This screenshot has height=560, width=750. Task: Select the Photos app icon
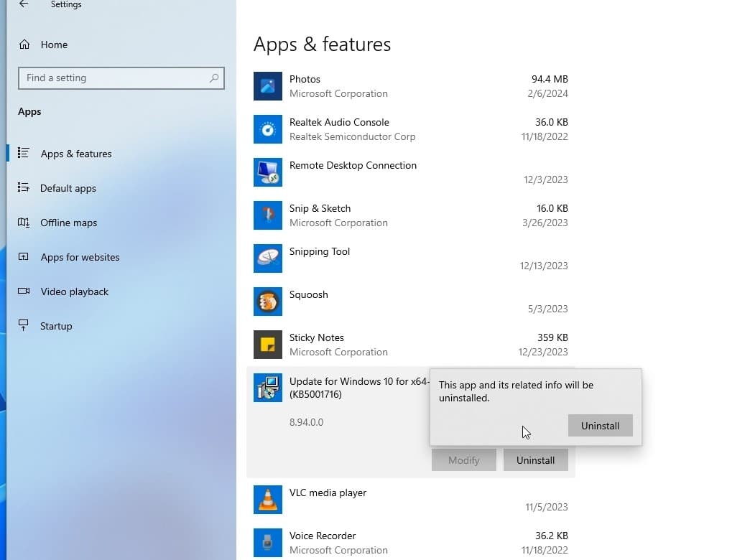click(x=268, y=86)
